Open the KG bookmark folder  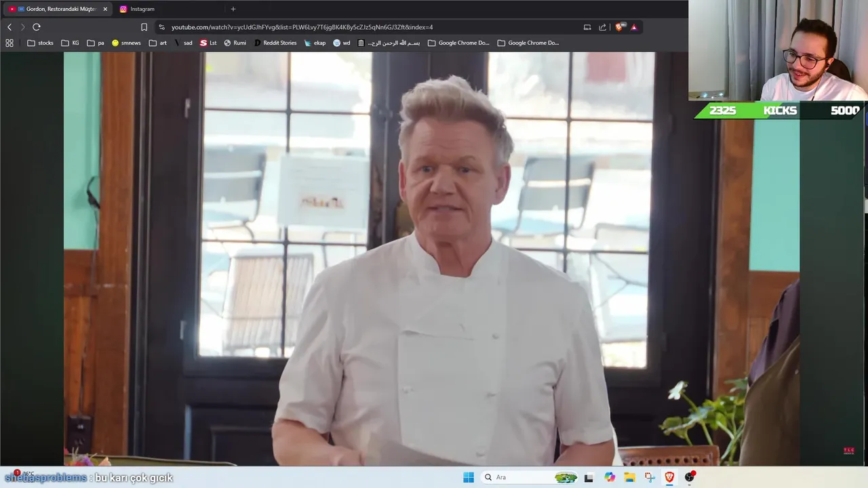coord(70,43)
